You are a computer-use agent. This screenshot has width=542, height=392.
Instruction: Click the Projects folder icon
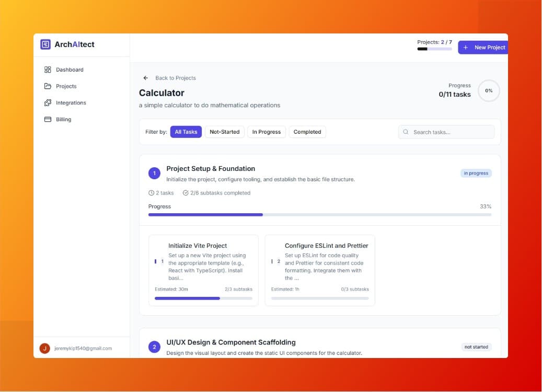point(48,86)
